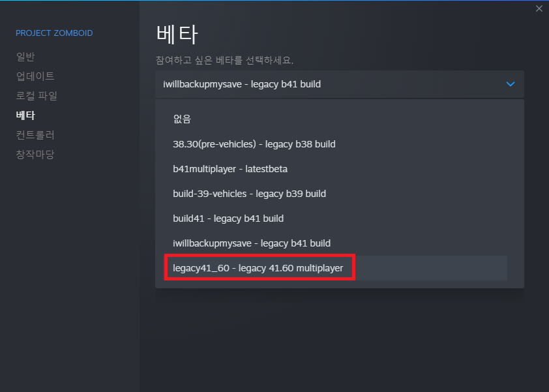This screenshot has height=392, width=549.
Task: Select 없음 to opt out of betas
Action: [181, 119]
